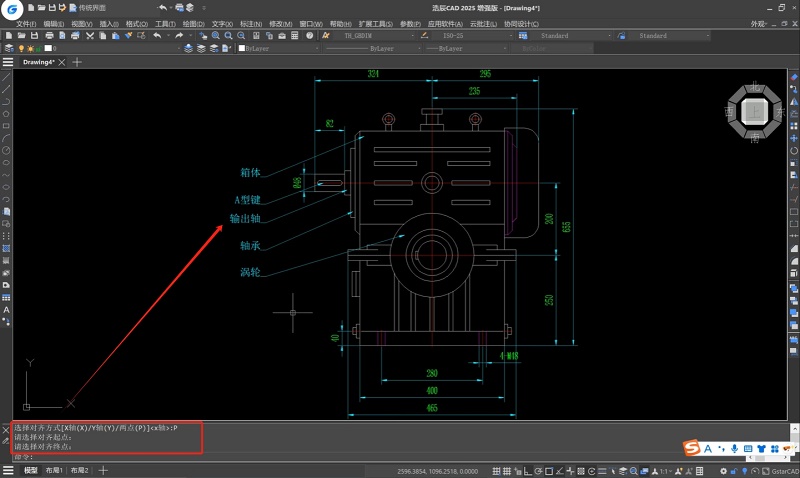Open the 修改(M) menu

pos(281,23)
